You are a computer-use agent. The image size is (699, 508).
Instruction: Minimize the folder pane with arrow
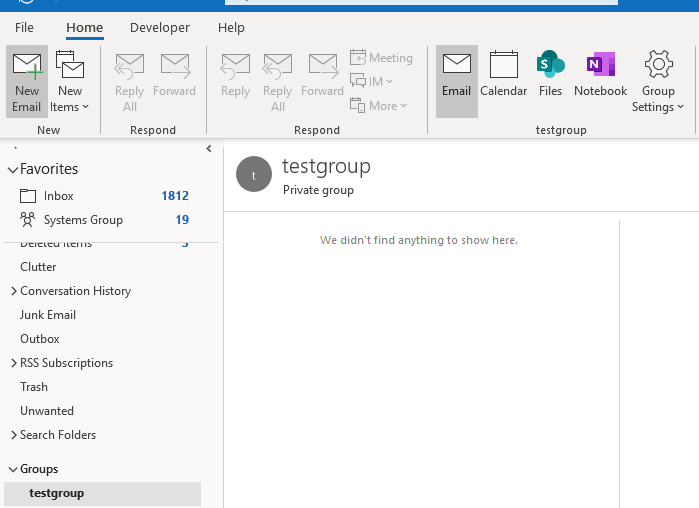click(x=208, y=149)
